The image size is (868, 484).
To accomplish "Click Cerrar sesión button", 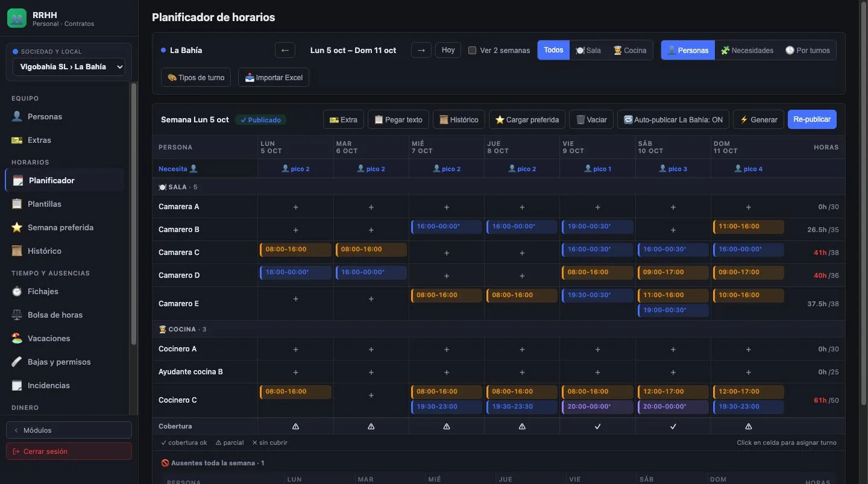I will coord(69,451).
